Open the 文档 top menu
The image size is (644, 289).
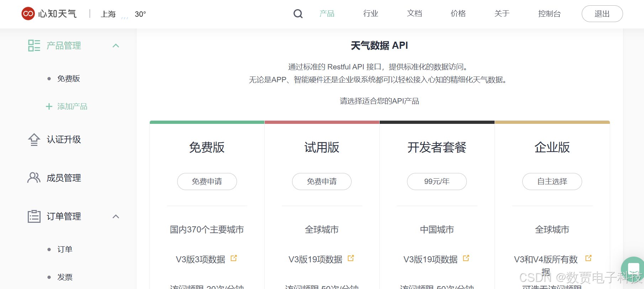point(415,14)
